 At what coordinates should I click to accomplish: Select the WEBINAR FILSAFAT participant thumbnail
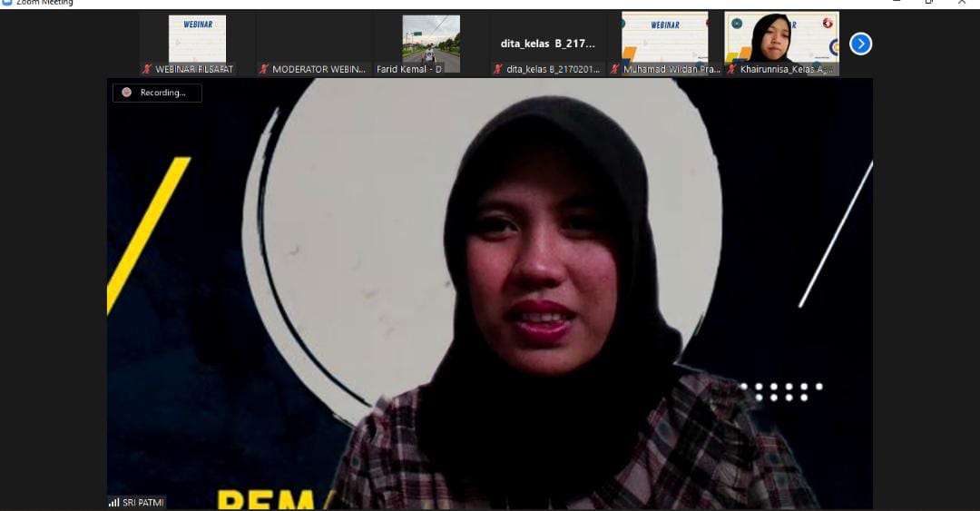click(x=198, y=44)
